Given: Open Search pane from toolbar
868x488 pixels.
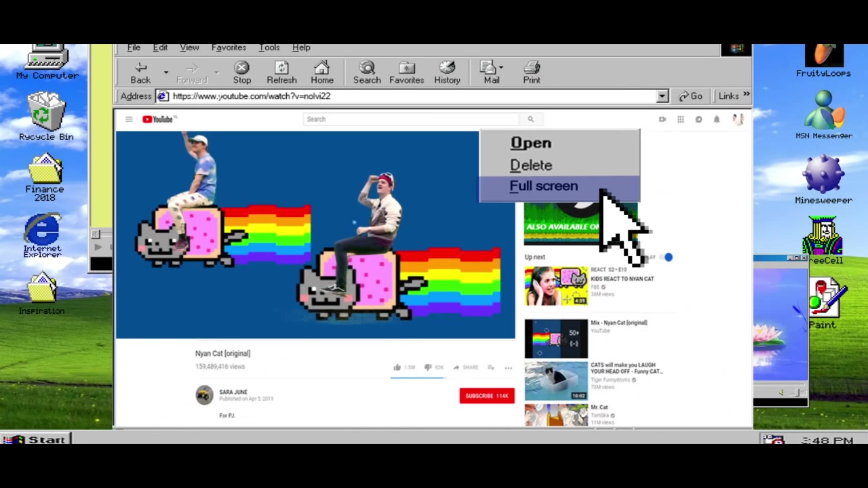Looking at the screenshot, I should (x=367, y=73).
